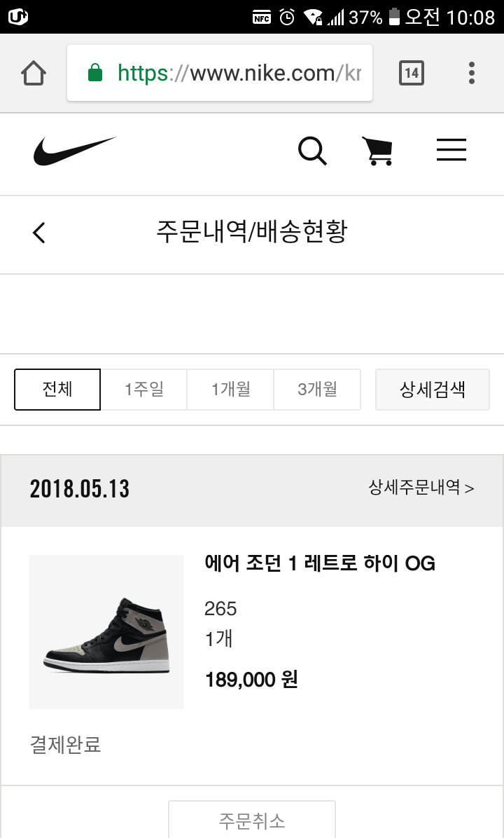Viewport: 504px width, 838px height.
Task: Select the 1개월 period filter
Action: (230, 390)
